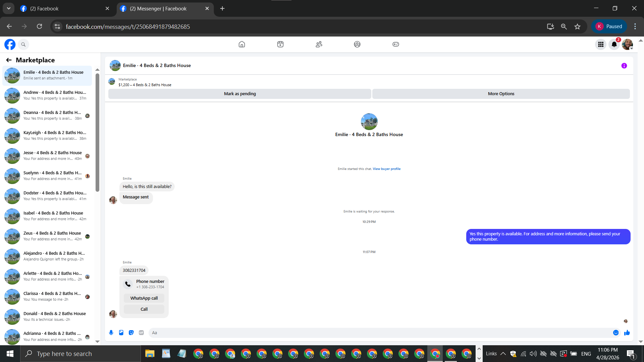Click the attach photo icon
This screenshot has width=644, height=362.
(x=121, y=333)
